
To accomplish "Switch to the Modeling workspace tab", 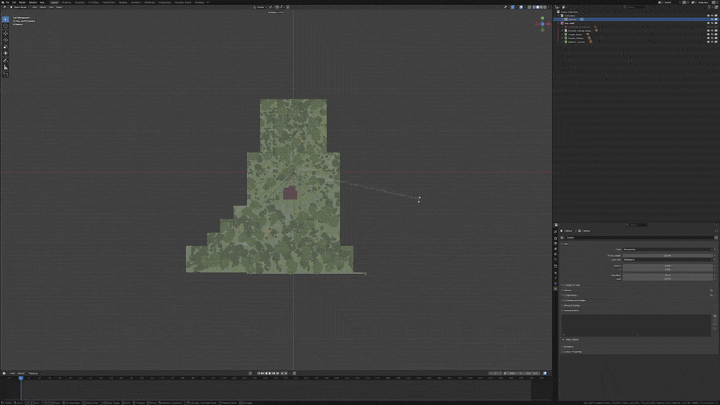I will click(66, 2).
